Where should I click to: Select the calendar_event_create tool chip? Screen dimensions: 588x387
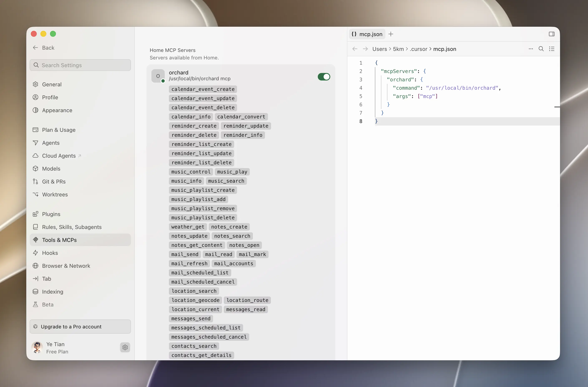click(x=203, y=89)
